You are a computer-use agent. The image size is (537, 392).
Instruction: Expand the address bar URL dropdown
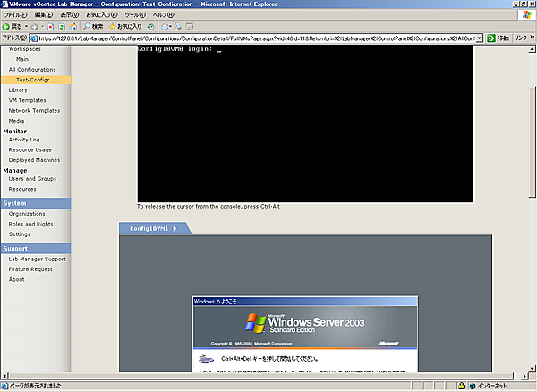click(480, 38)
